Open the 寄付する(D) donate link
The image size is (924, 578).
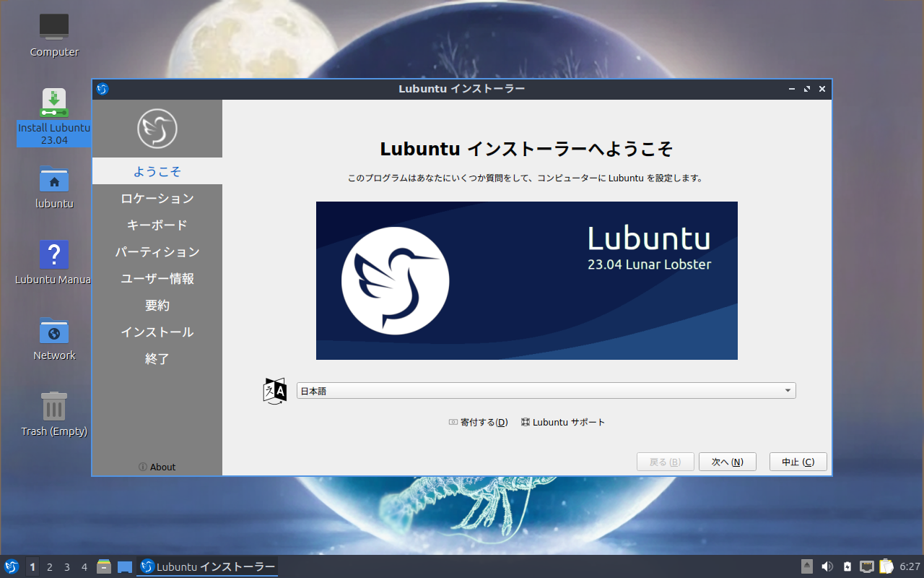point(478,422)
